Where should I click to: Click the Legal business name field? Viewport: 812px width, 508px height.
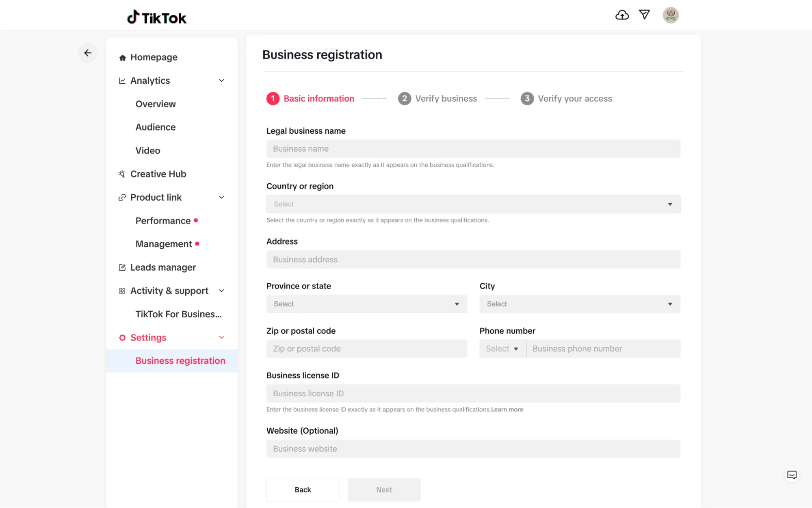(x=473, y=149)
